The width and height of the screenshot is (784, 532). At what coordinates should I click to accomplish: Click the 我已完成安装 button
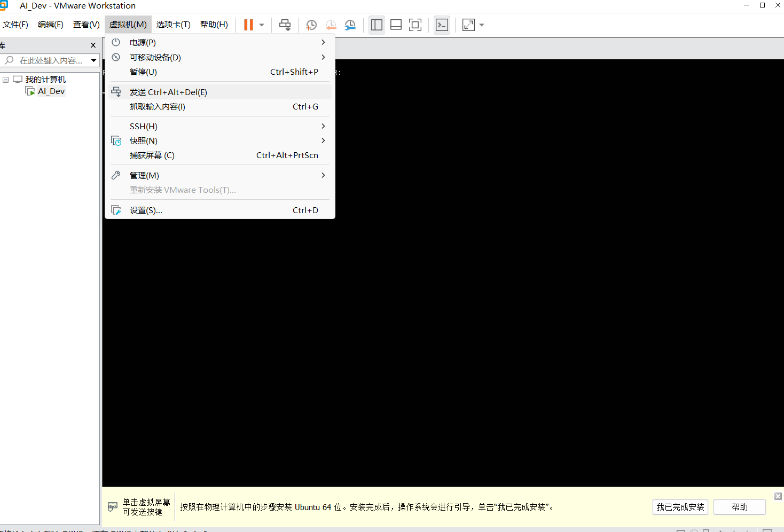pos(680,507)
